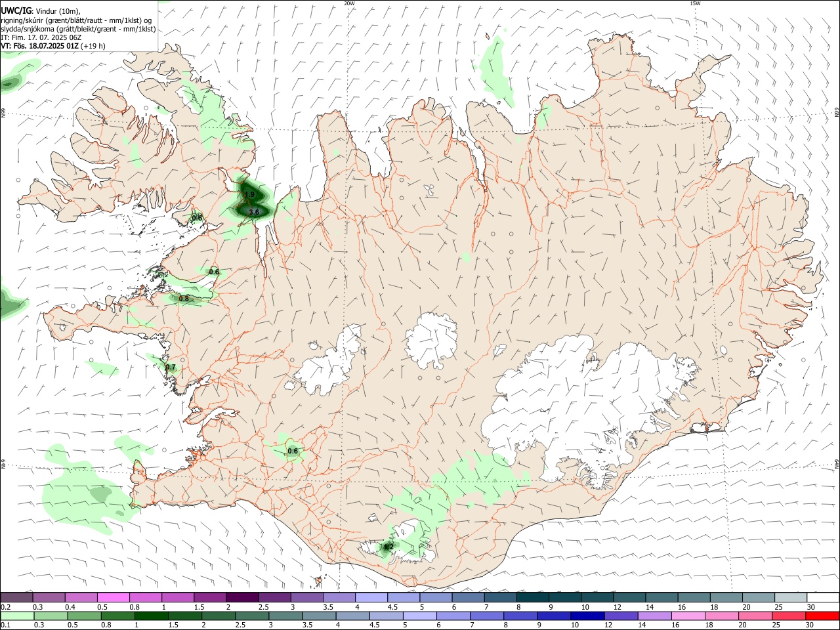Click the 0.8 green swatch in bottom legend row
This screenshot has height=630, width=840.
click(117, 616)
